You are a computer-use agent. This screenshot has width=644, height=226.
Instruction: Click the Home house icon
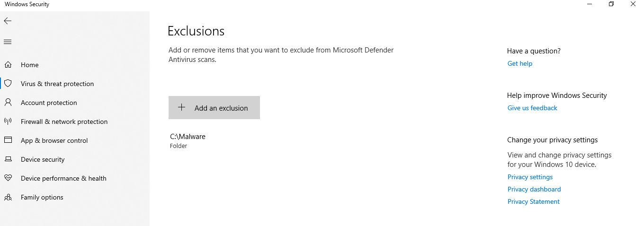pos(8,65)
